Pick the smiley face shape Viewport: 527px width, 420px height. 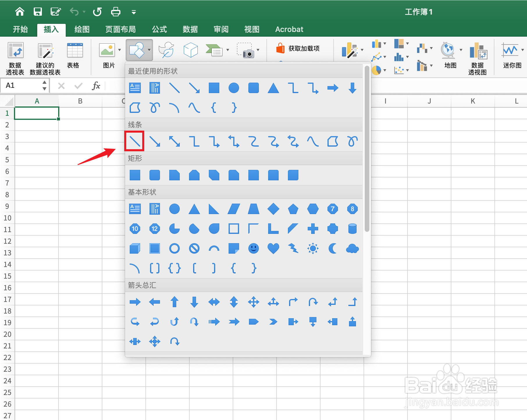[254, 248]
